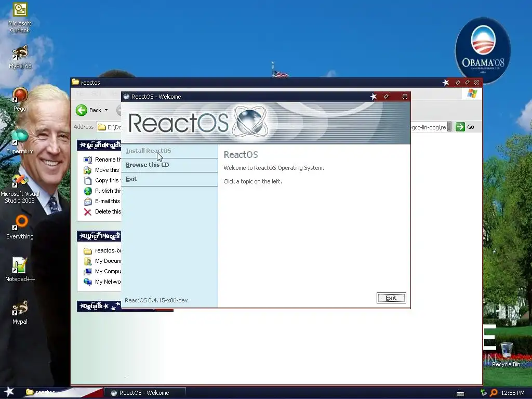Click the Windows flag logo in reactos window
This screenshot has width=532, height=399.
coord(472,94)
